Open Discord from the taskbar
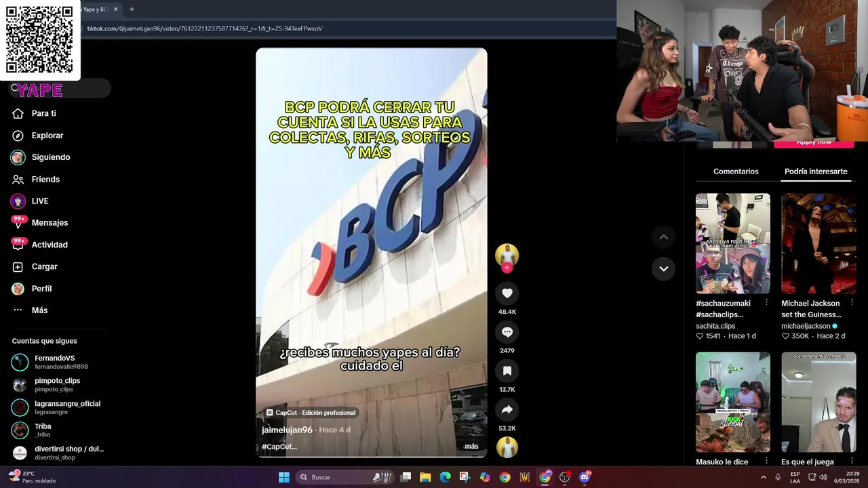Viewport: 868px width, 488px height. (585, 477)
